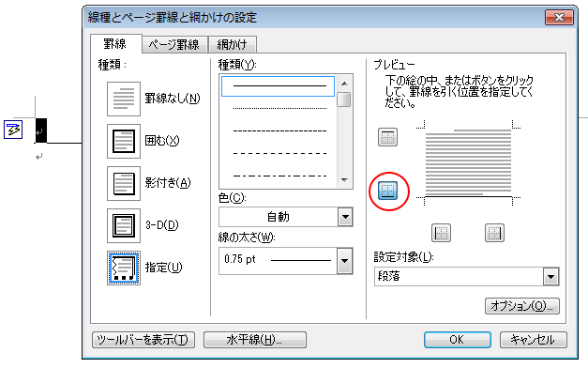The image size is (588, 368).
Task: Choose the 囲む (box) border setting icon
Action: tap(124, 141)
